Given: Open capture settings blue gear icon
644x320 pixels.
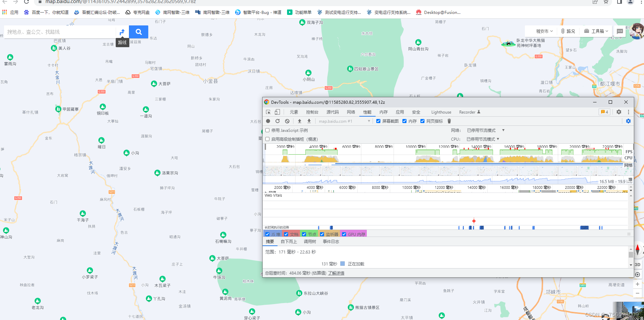Looking at the screenshot, I should [x=628, y=121].
